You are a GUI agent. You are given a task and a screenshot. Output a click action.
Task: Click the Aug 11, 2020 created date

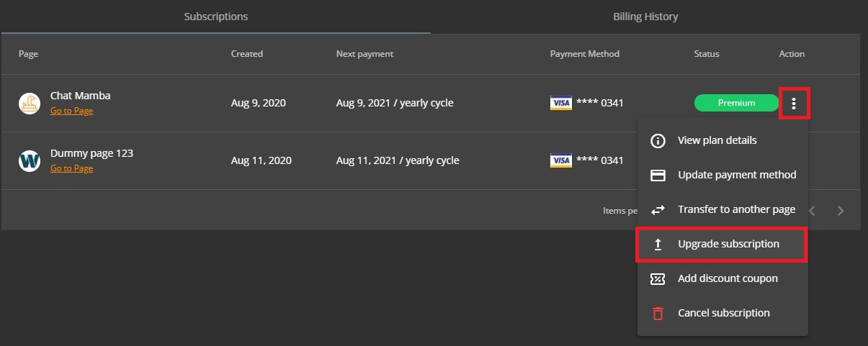point(261,160)
